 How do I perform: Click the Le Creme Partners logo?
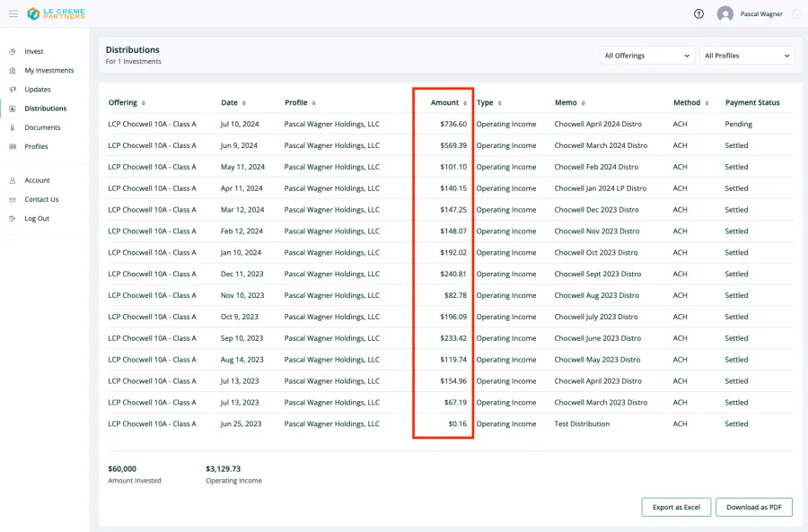(57, 13)
